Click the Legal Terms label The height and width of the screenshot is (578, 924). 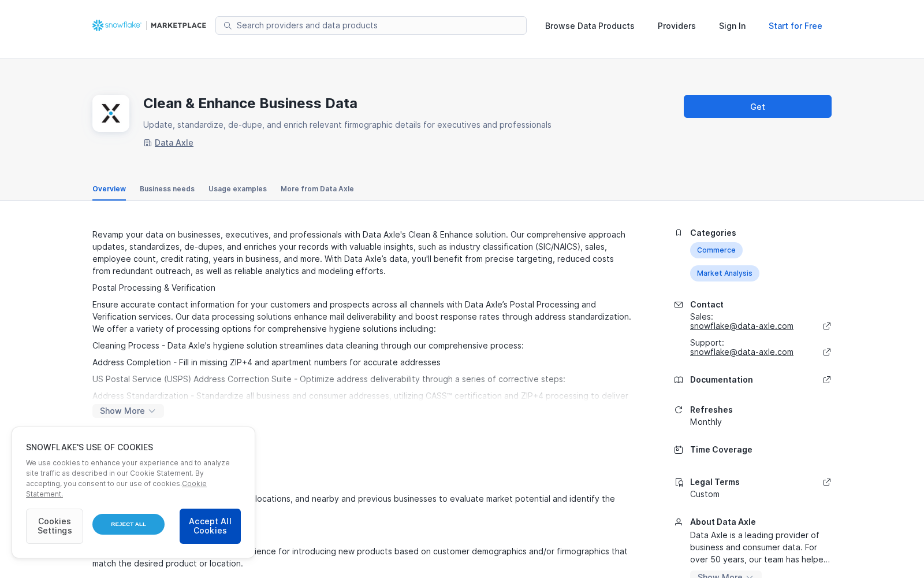point(714,482)
